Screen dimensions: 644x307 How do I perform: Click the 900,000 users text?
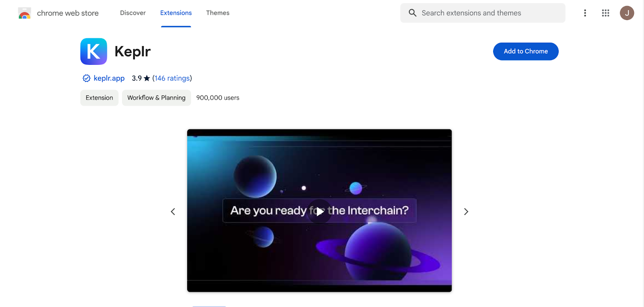tap(218, 98)
